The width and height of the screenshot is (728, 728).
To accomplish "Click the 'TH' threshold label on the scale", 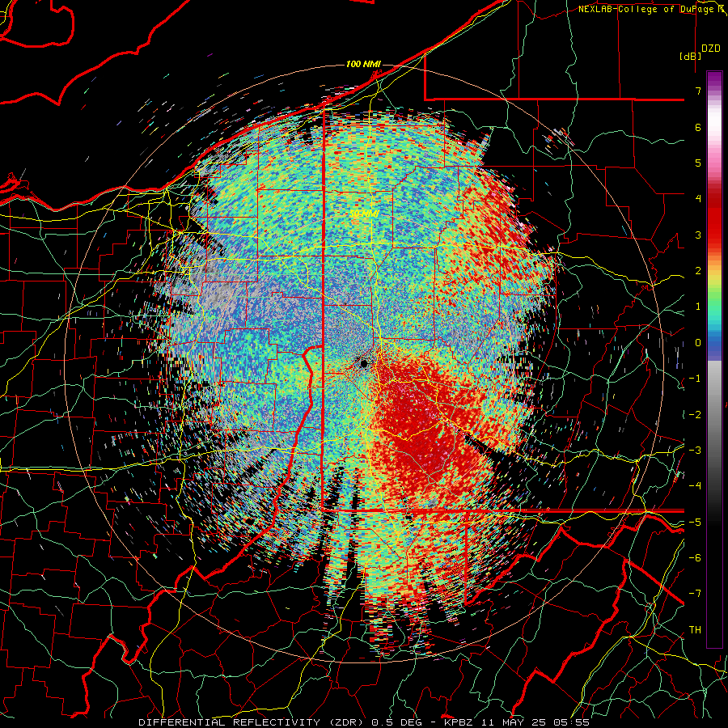I will click(695, 630).
